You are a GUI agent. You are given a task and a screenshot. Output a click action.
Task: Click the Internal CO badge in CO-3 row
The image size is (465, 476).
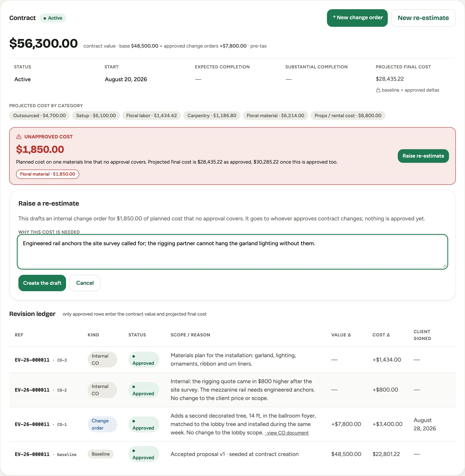(x=102, y=360)
